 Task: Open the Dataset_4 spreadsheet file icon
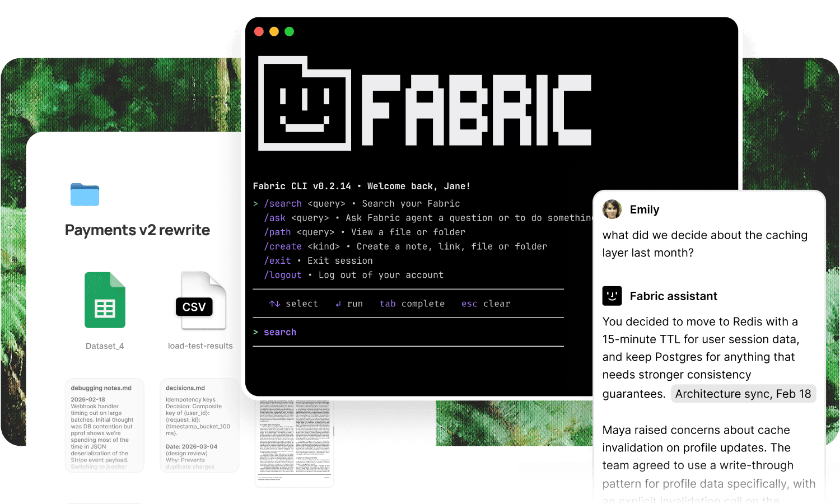[105, 300]
